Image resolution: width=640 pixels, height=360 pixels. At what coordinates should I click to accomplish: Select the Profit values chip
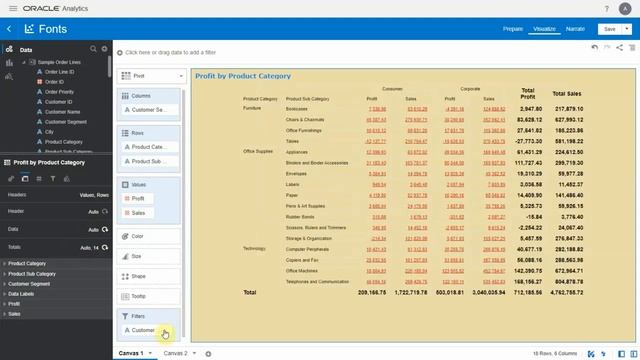click(x=137, y=198)
